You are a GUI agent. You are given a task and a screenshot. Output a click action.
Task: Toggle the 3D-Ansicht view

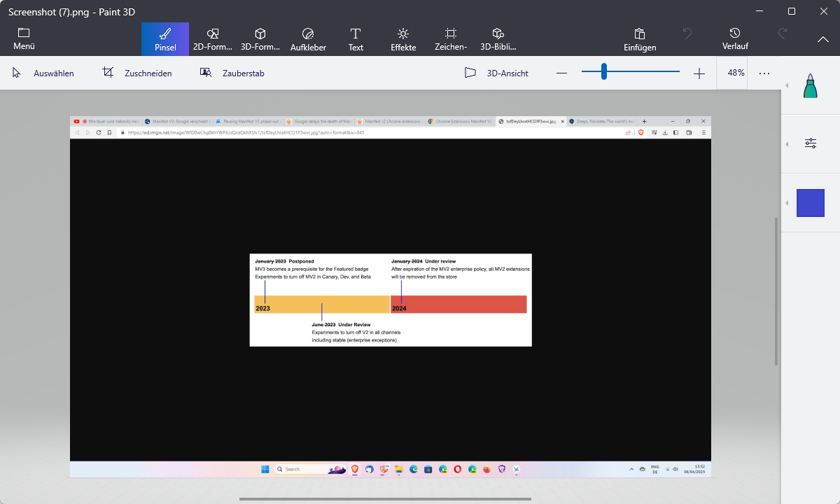click(x=496, y=73)
